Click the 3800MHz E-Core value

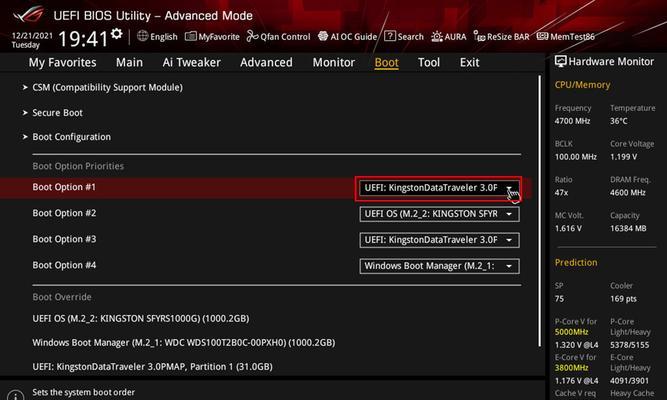[571, 368]
